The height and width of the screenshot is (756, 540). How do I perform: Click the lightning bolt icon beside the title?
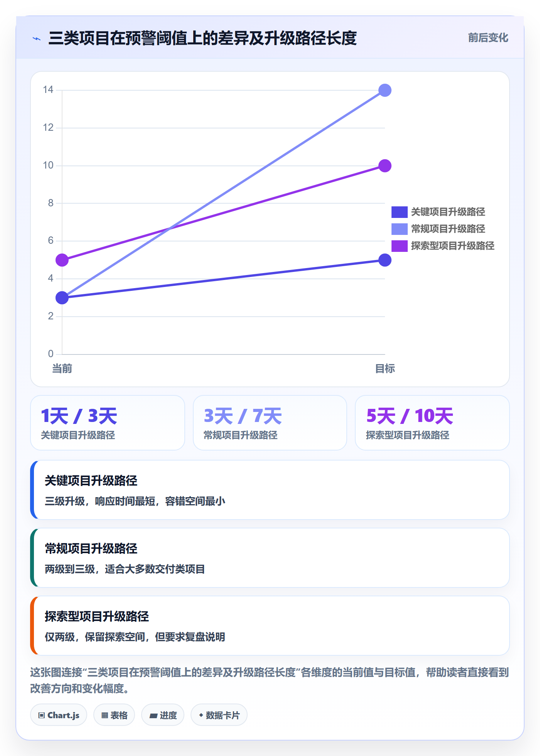37,39
